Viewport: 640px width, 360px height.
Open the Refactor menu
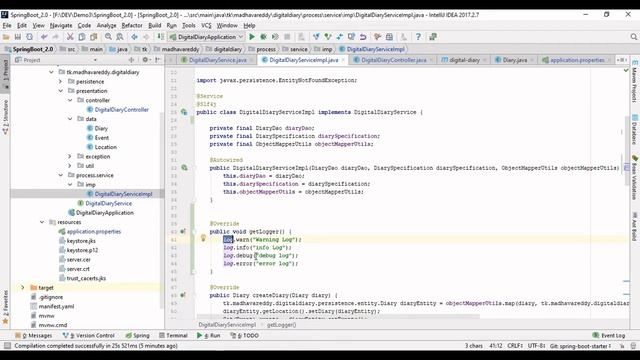tap(132, 25)
